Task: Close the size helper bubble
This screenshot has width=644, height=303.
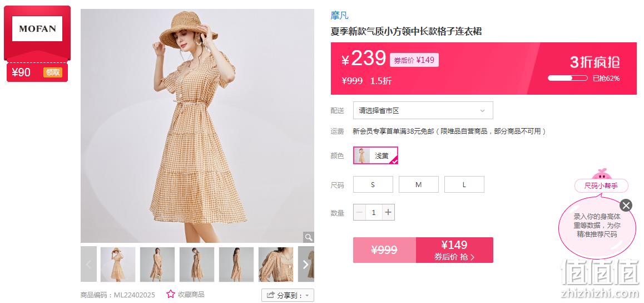Action: (626, 205)
